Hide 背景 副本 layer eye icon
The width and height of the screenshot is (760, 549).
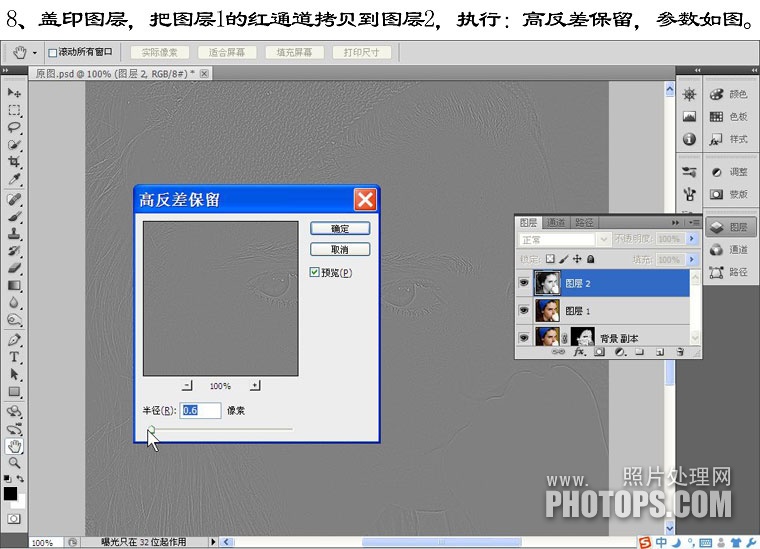click(523, 337)
